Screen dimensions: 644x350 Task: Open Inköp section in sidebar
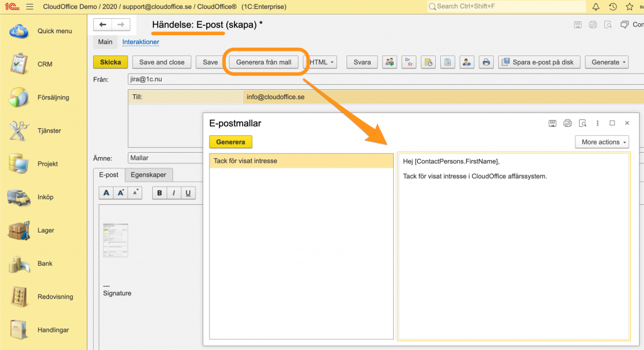(x=43, y=197)
